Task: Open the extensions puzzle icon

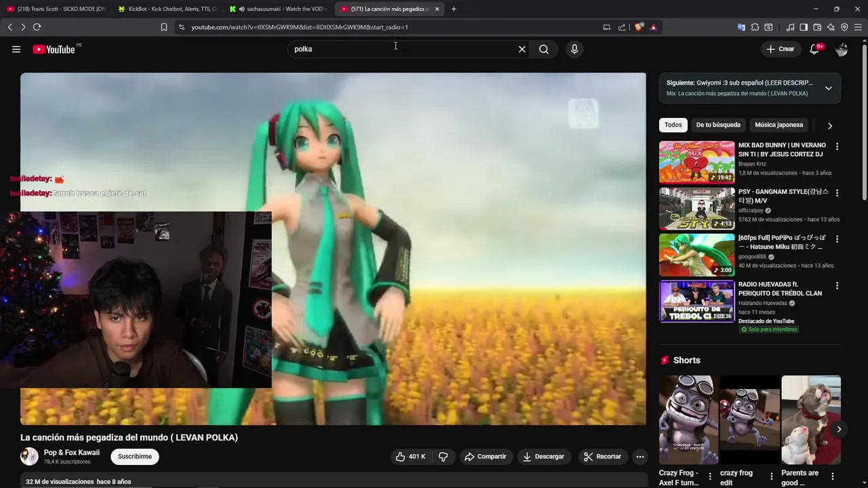Action: point(755,27)
